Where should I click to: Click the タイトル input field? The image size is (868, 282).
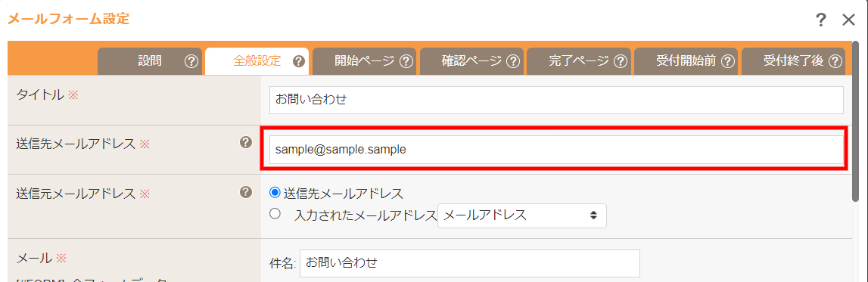[x=556, y=100]
